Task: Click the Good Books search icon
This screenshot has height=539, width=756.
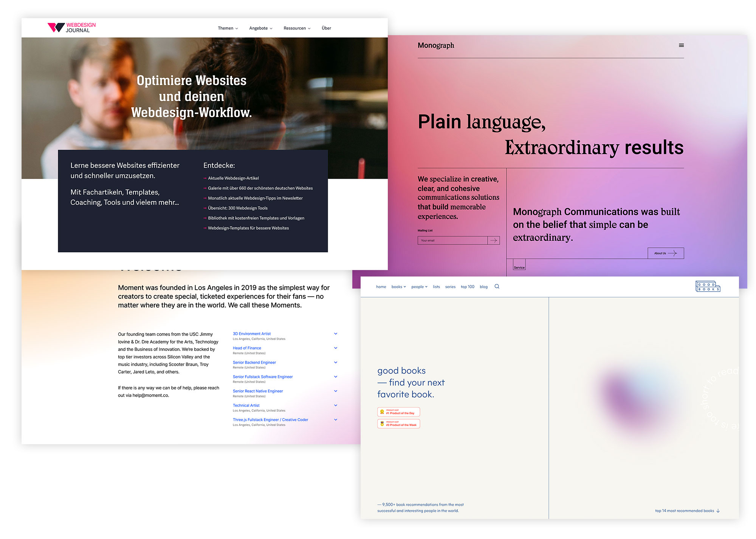Action: [497, 286]
